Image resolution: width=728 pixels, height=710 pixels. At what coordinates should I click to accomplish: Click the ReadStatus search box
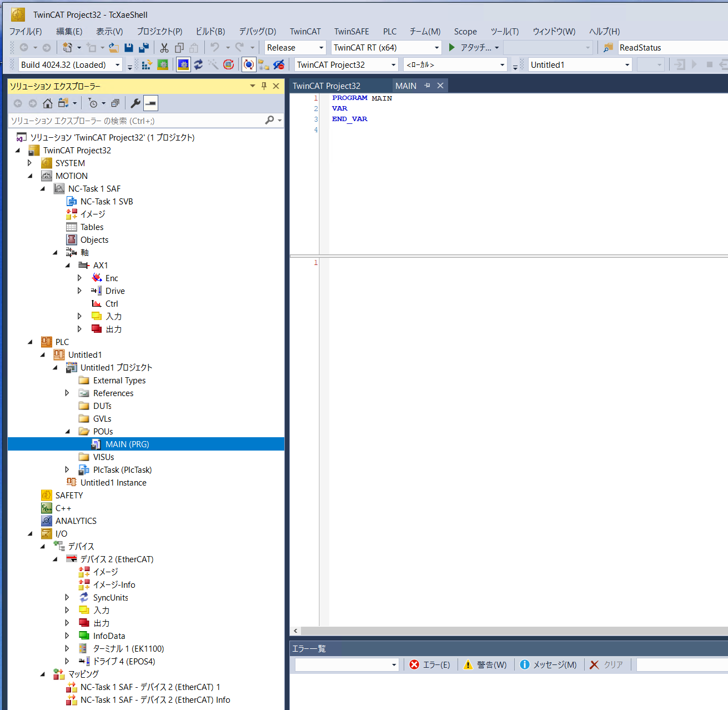pyautogui.click(x=673, y=48)
